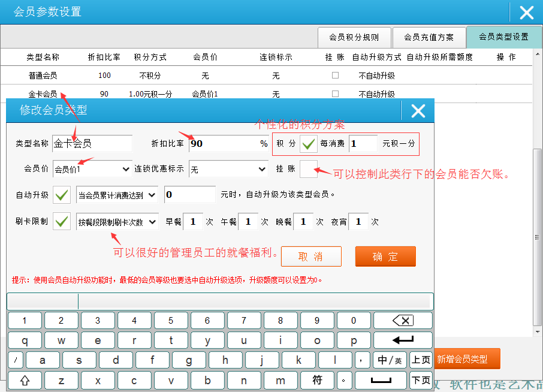Uncheck the 自动升级 checkbox
The width and height of the screenshot is (543, 392).
[62, 195]
